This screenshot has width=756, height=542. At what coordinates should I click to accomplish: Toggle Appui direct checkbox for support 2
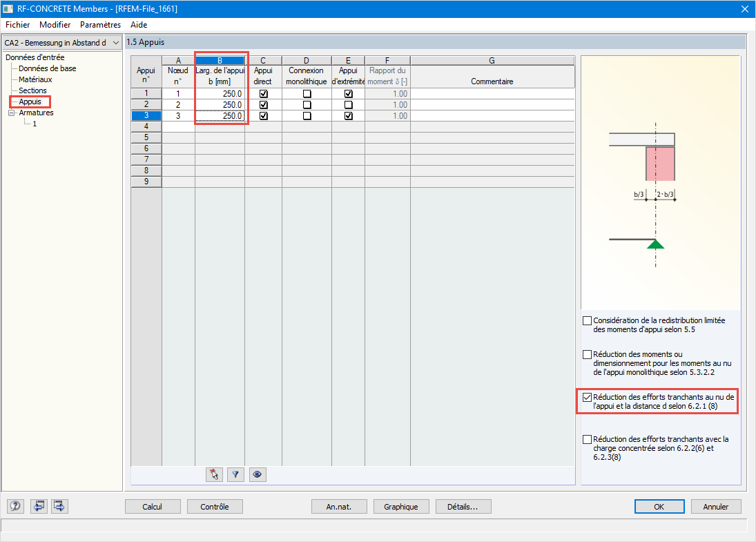coord(263,105)
